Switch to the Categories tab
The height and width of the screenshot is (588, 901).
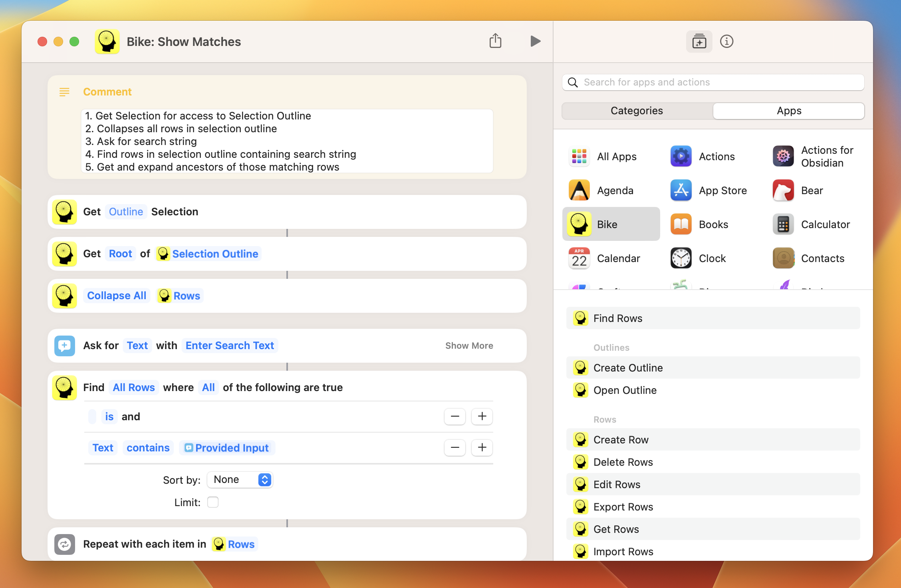[x=637, y=111]
